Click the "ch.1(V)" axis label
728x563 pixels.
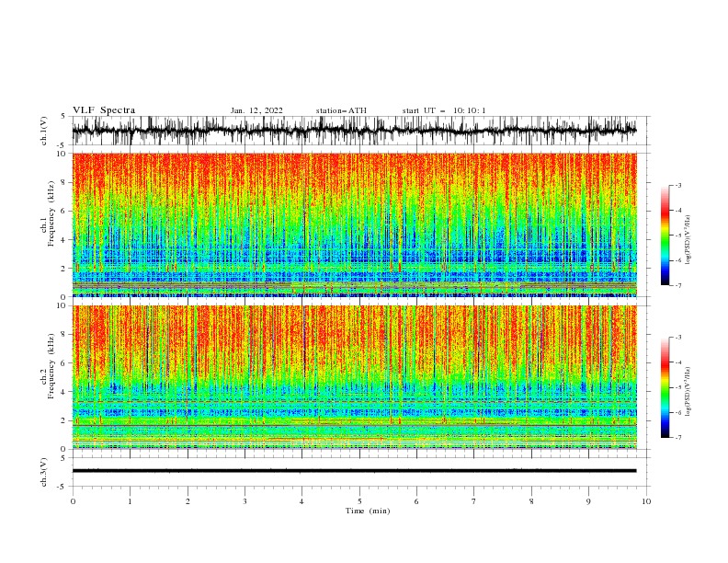coord(44,131)
